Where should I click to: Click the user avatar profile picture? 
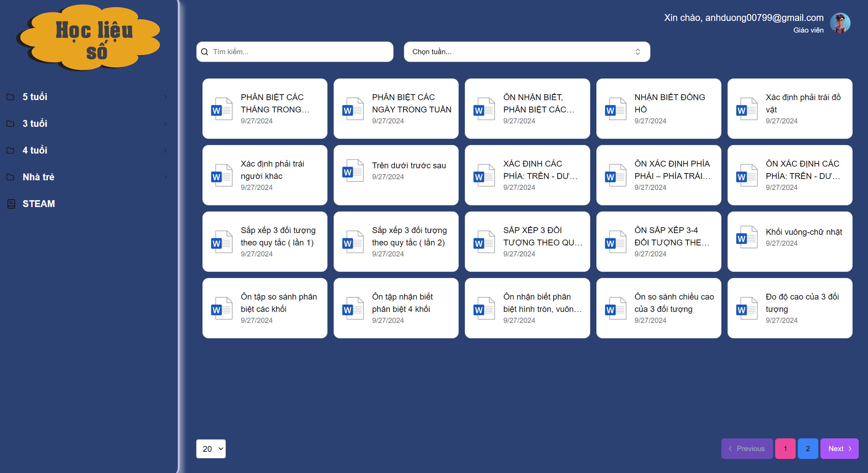pos(840,23)
